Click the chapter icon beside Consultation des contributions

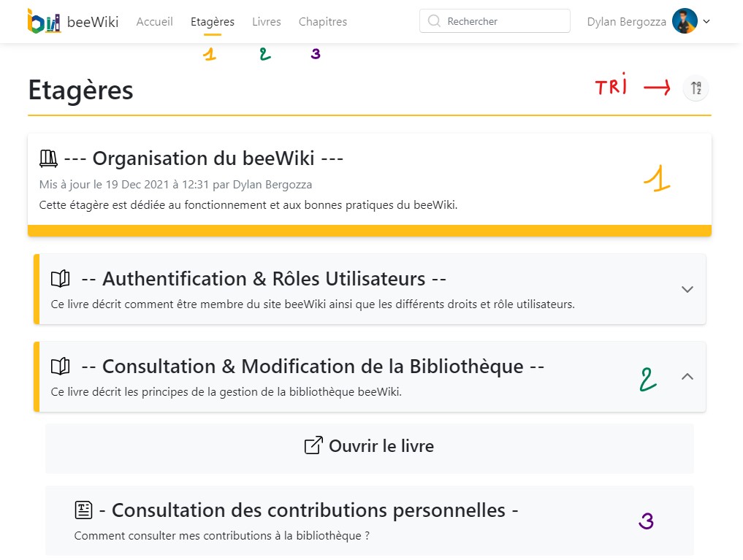[84, 510]
